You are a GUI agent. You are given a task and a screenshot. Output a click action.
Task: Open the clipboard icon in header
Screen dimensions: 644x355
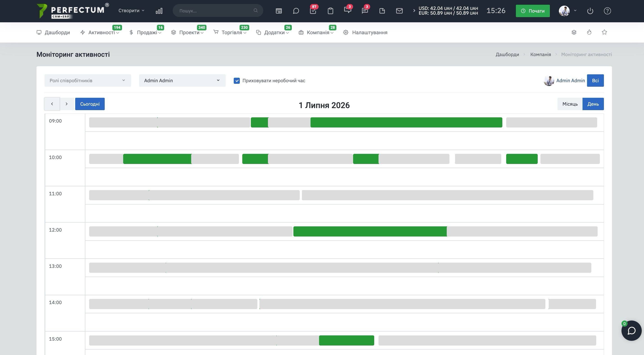click(330, 11)
